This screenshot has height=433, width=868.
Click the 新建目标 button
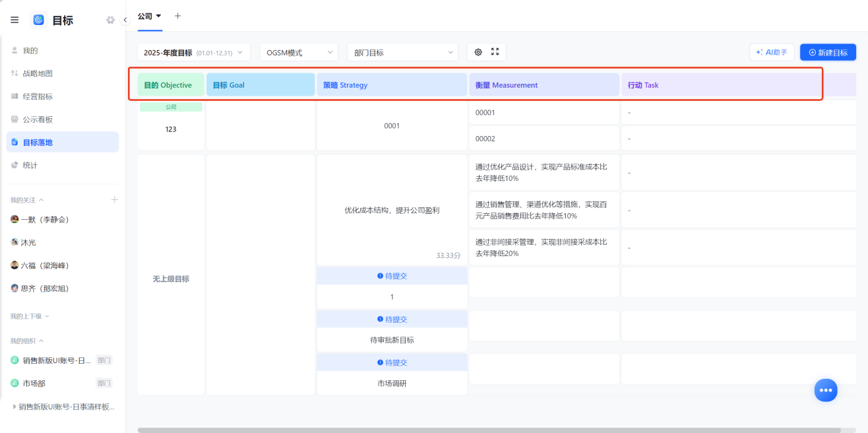(828, 52)
